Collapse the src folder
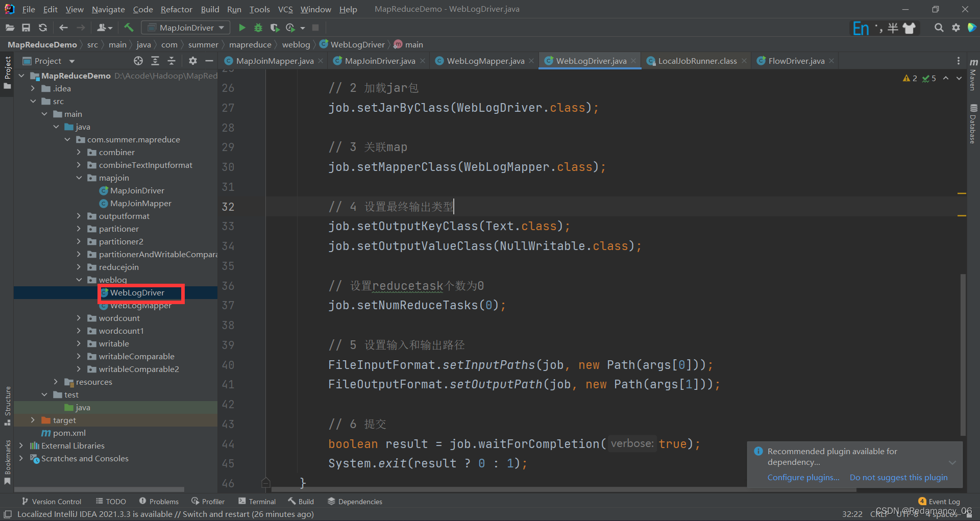 (x=33, y=101)
